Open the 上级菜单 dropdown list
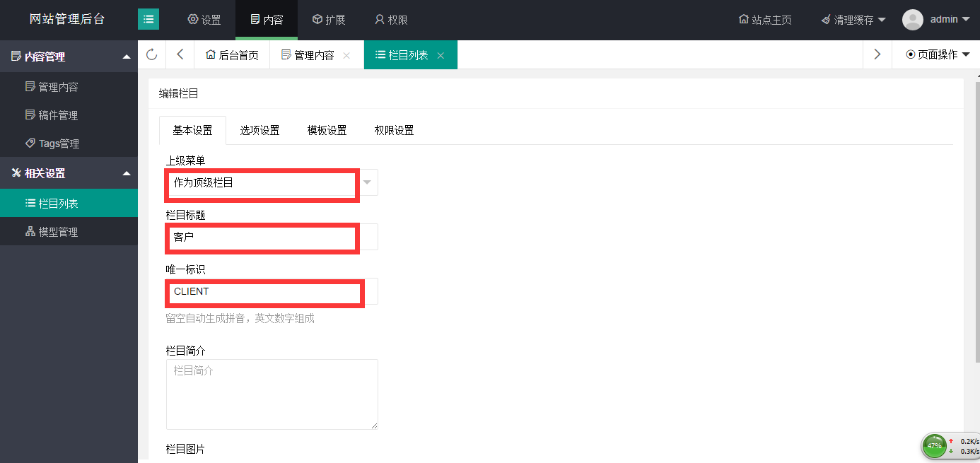 coord(366,182)
